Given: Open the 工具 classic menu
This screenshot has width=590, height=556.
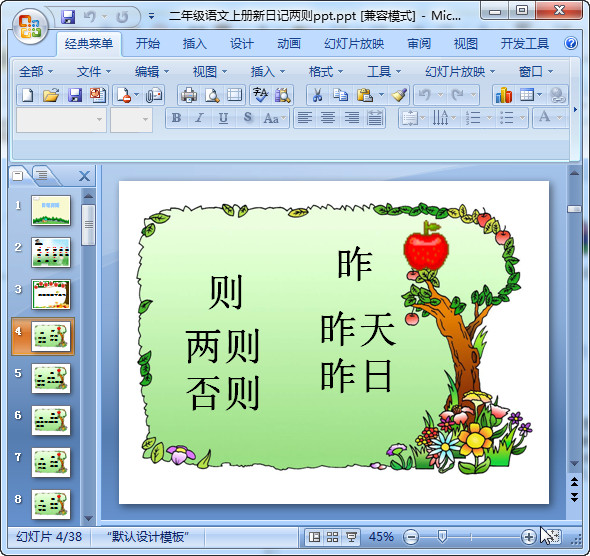Looking at the screenshot, I should pyautogui.click(x=384, y=71).
